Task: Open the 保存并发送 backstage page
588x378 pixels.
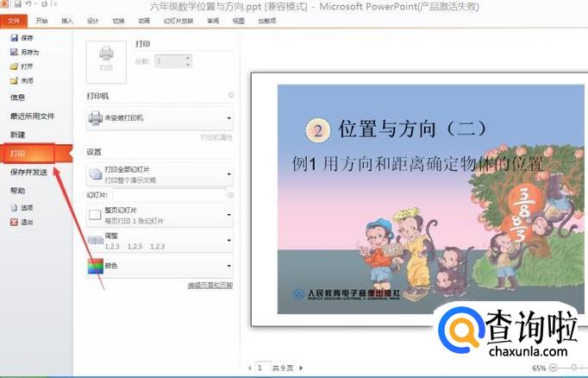Action: pos(28,172)
